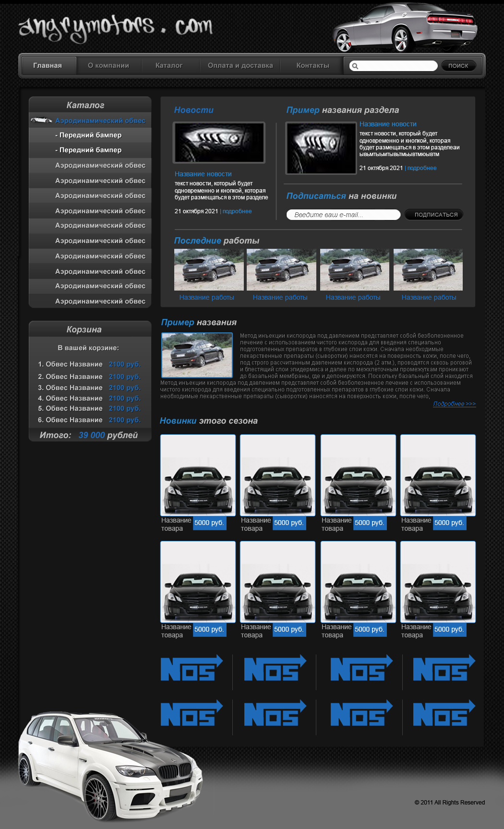This screenshot has width=504, height=829.
Task: Click first NOS logo in upper row
Action: pos(192,668)
